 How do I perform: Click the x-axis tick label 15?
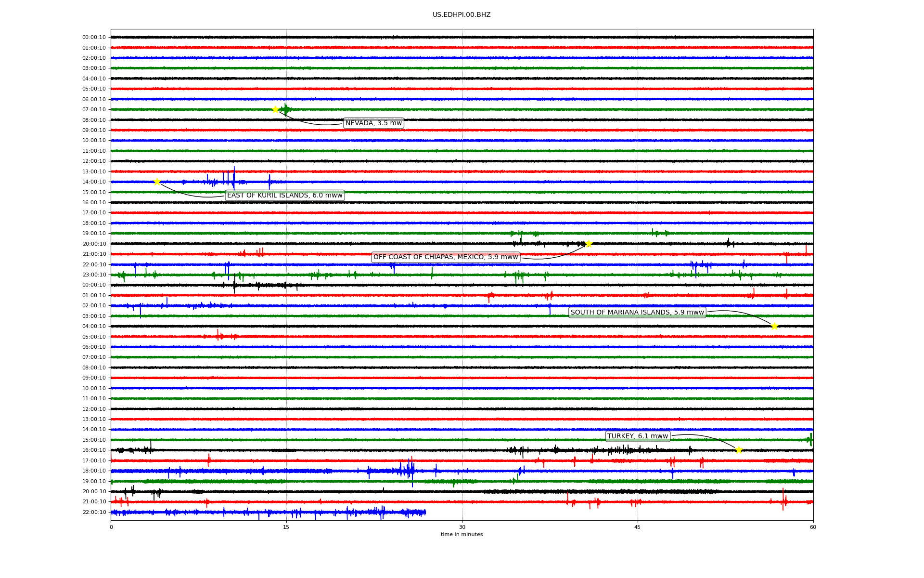286,527
